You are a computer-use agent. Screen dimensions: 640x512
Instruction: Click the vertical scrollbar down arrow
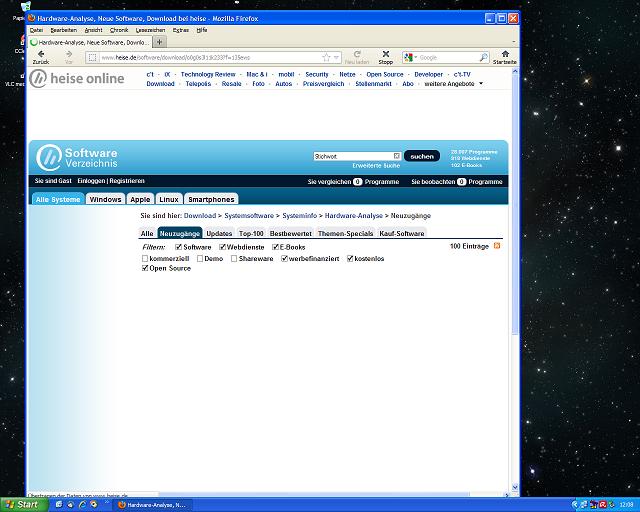click(515, 487)
